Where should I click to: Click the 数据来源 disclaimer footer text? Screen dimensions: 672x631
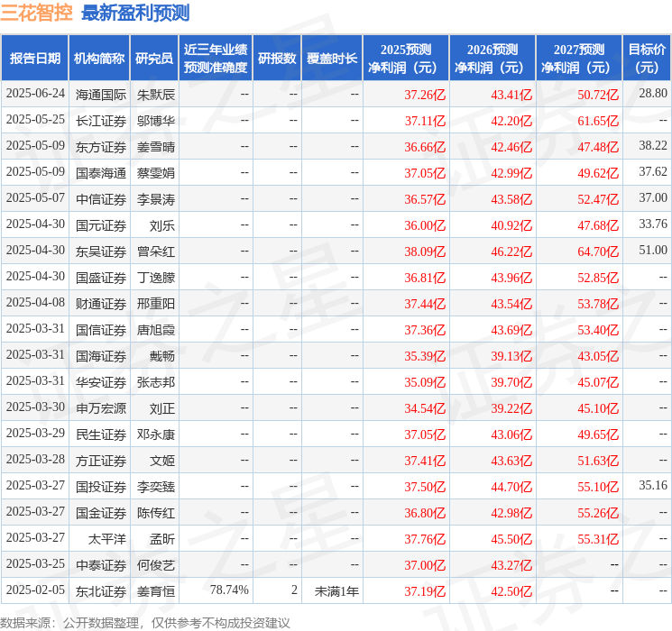click(145, 623)
